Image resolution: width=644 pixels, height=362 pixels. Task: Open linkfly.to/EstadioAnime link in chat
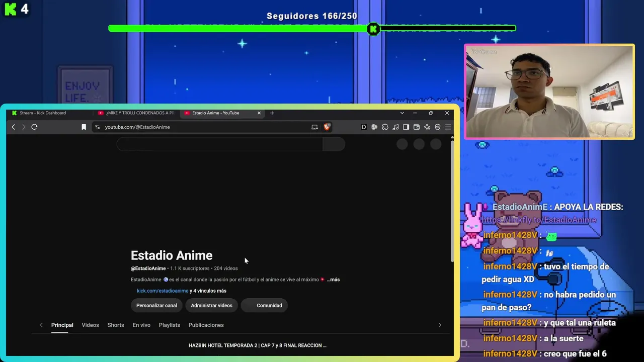coord(539,220)
